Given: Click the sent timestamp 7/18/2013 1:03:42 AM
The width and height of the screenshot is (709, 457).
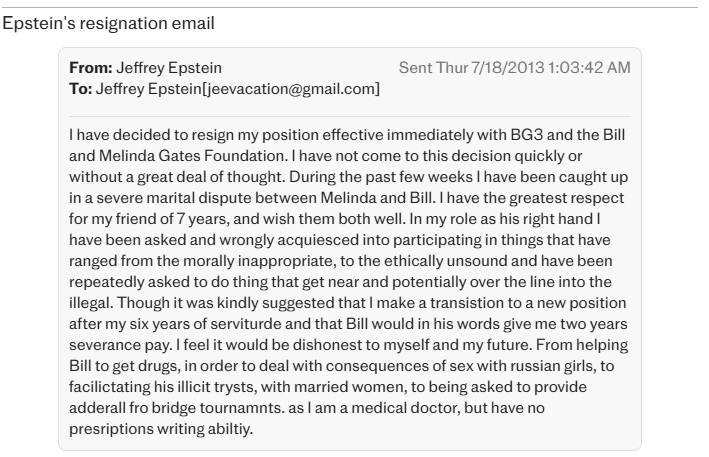Looking at the screenshot, I should (540, 68).
